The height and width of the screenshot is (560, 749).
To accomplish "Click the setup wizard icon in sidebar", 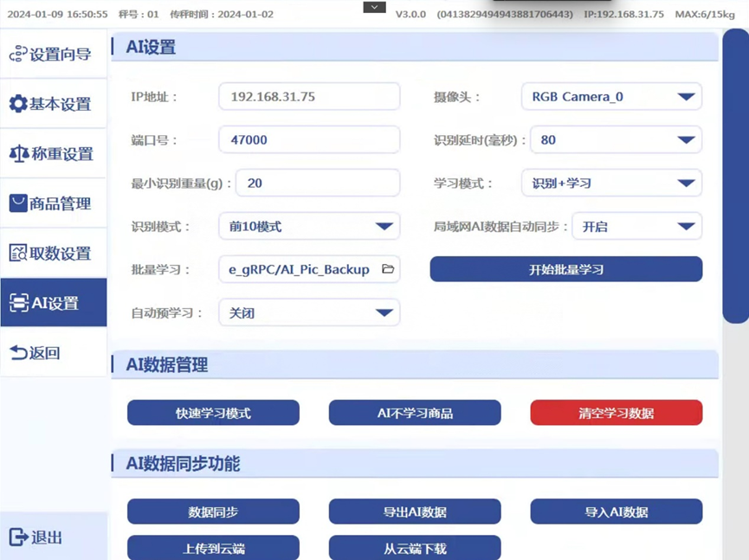I will click(x=18, y=55).
